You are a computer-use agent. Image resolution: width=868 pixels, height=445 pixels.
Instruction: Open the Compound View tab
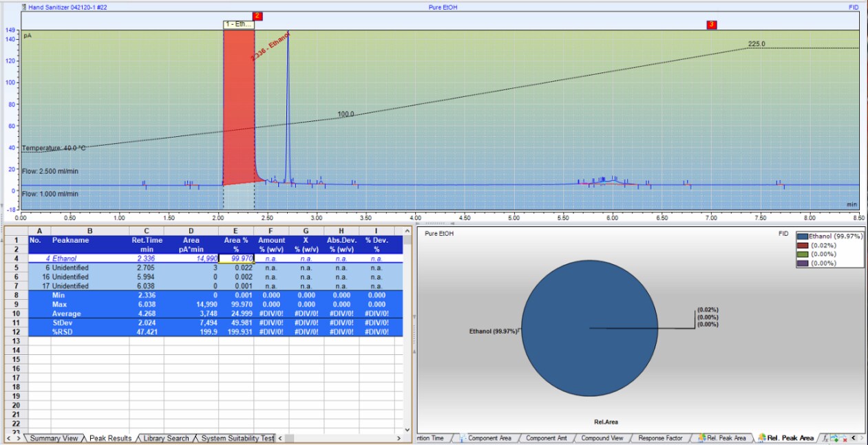[x=602, y=438]
